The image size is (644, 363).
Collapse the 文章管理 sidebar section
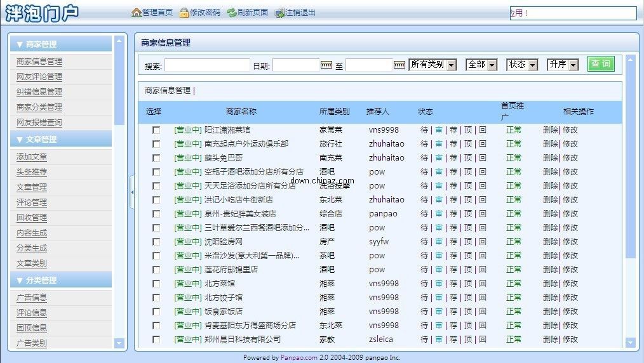point(61,140)
